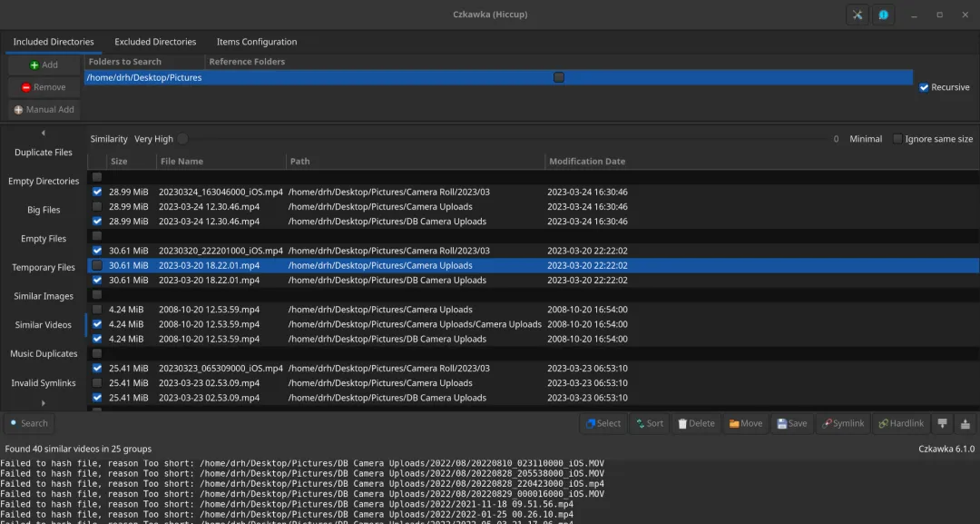Click the Remove folder button
Viewport: 980px width, 524px height.
[44, 87]
